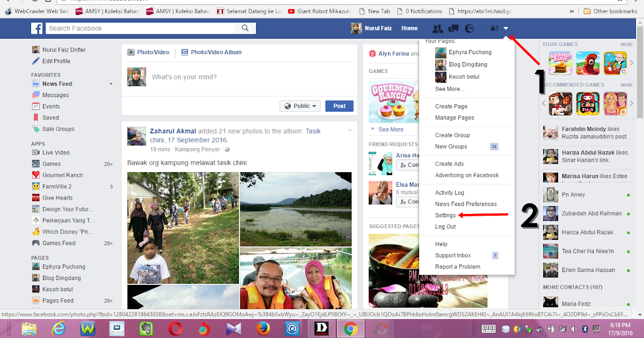Screen dimensions: 644x338
Task: Select News Feed Preferences menu entry
Action: point(466,204)
